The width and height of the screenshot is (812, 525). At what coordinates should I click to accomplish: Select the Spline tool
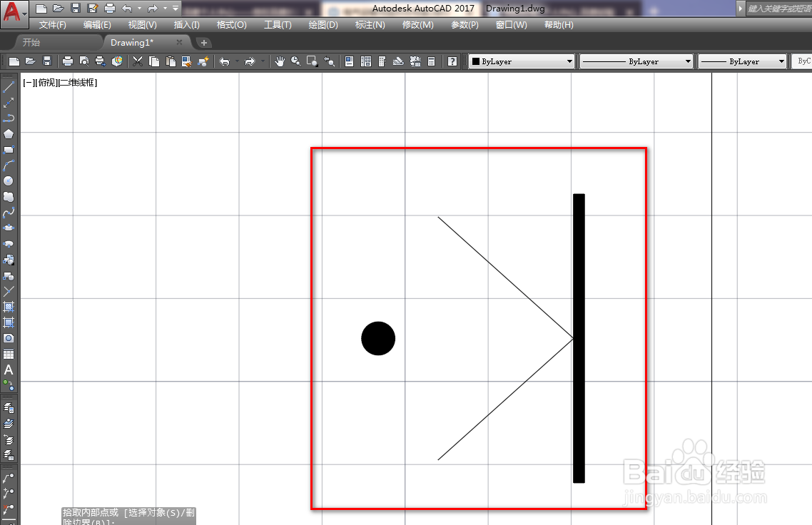click(x=9, y=213)
